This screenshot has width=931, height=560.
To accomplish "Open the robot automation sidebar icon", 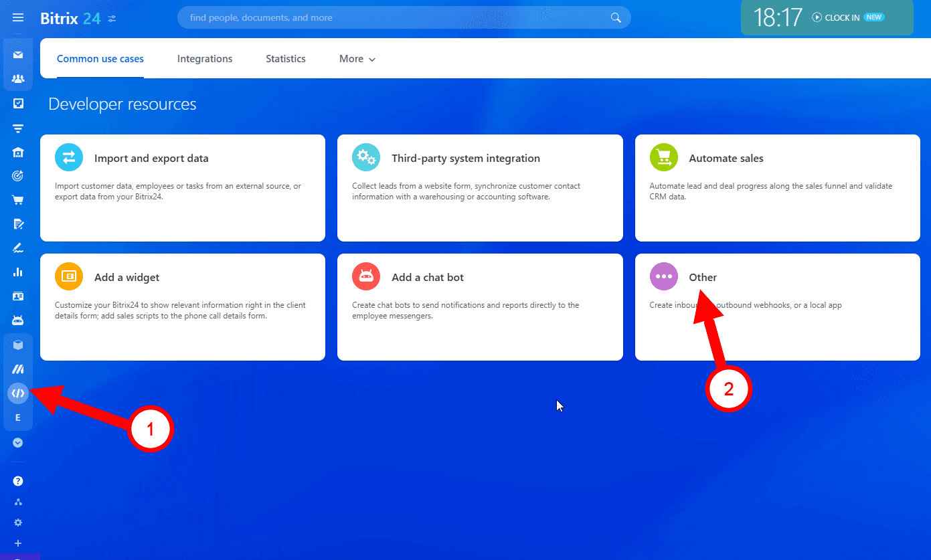I will pos(18,320).
